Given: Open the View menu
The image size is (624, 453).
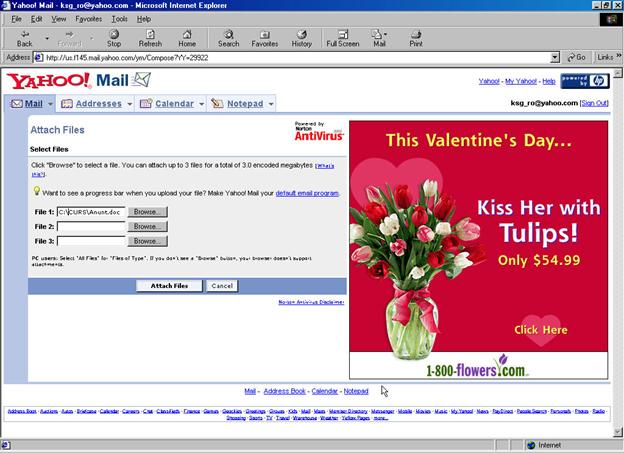Looking at the screenshot, I should [x=58, y=19].
